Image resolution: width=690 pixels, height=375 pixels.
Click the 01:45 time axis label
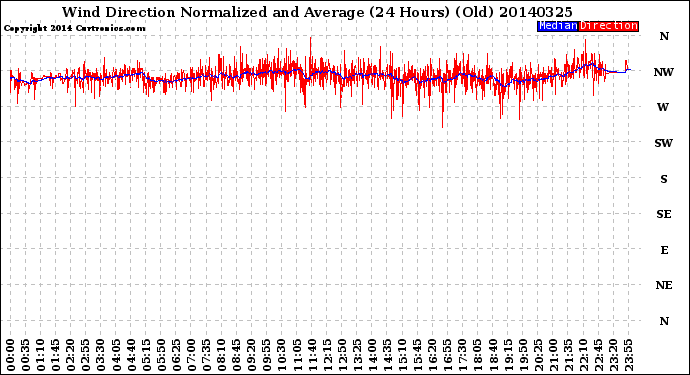point(56,355)
